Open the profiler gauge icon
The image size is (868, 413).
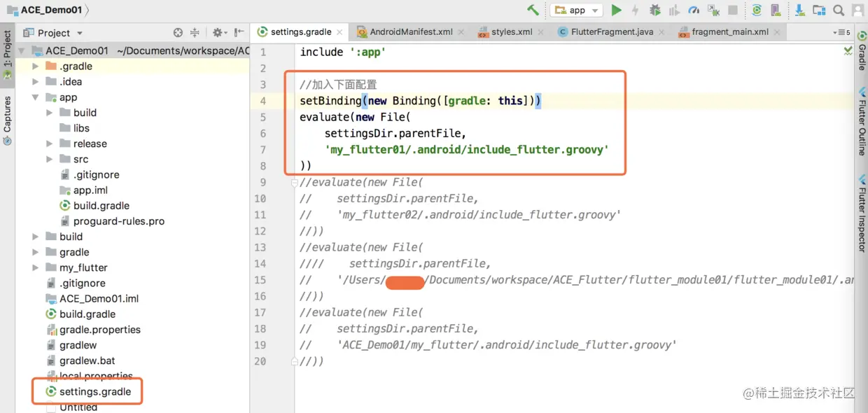click(x=694, y=10)
